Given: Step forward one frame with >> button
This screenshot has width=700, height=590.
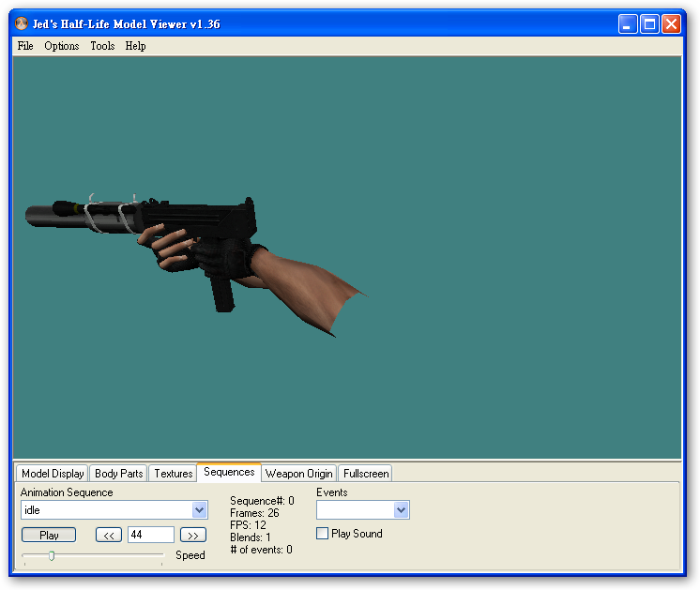Looking at the screenshot, I should coord(193,535).
